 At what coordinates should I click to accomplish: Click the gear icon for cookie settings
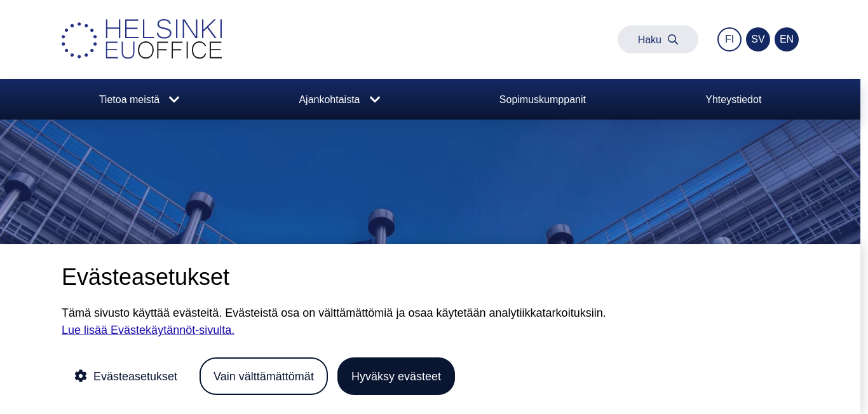click(81, 376)
